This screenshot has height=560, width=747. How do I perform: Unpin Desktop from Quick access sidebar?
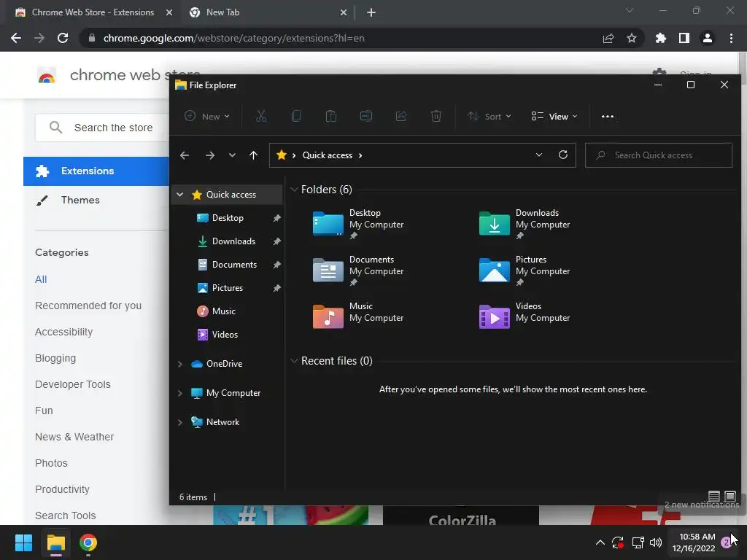[x=276, y=218]
